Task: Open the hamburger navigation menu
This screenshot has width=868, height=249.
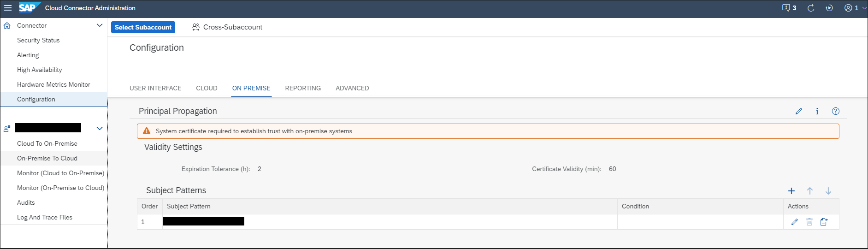Action: 8,8
